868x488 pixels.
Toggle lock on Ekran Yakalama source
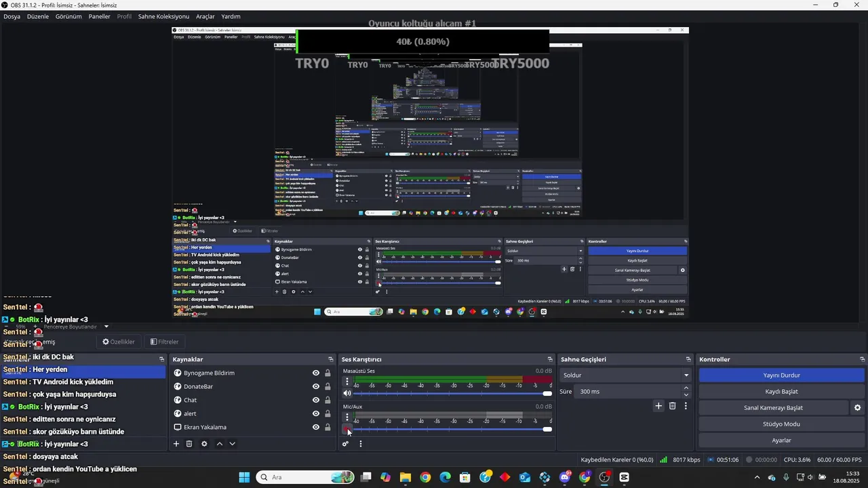pyautogui.click(x=328, y=427)
